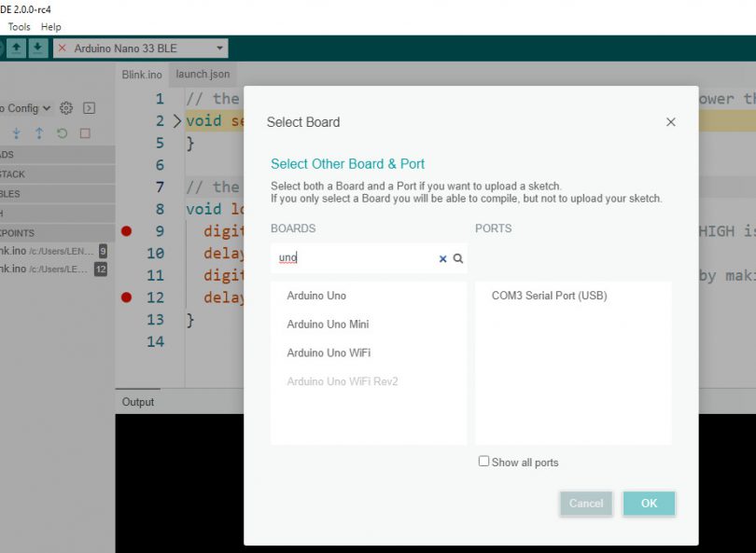The height and width of the screenshot is (553, 756).
Task: Open the Help menu
Action: tap(51, 27)
